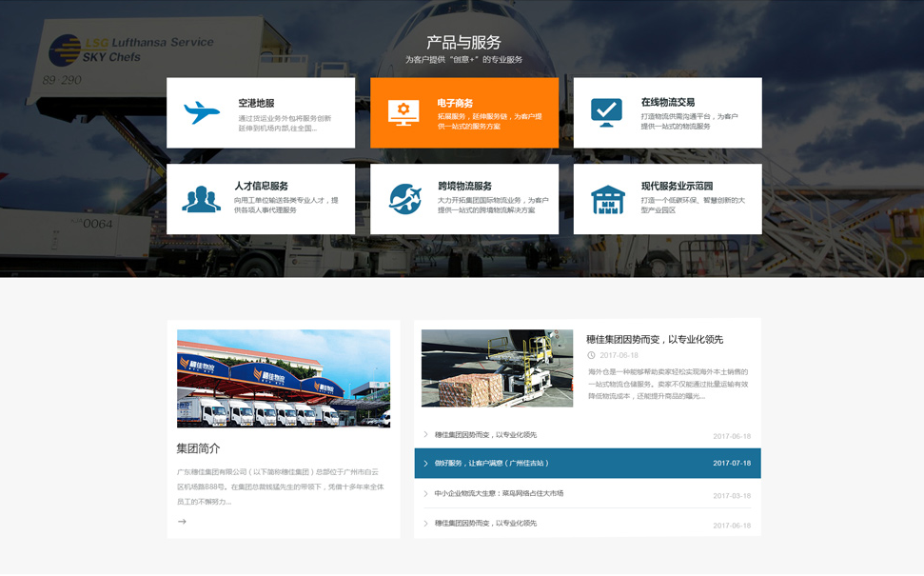Open the 跨境物流服务 service heading
The width and height of the screenshot is (924, 576).
(464, 186)
